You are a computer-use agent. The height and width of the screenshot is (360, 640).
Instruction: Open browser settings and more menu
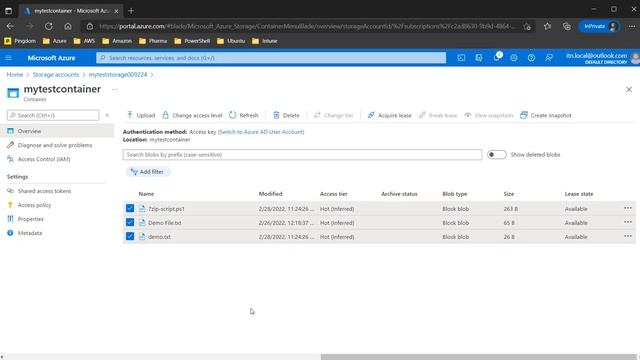coord(631,26)
